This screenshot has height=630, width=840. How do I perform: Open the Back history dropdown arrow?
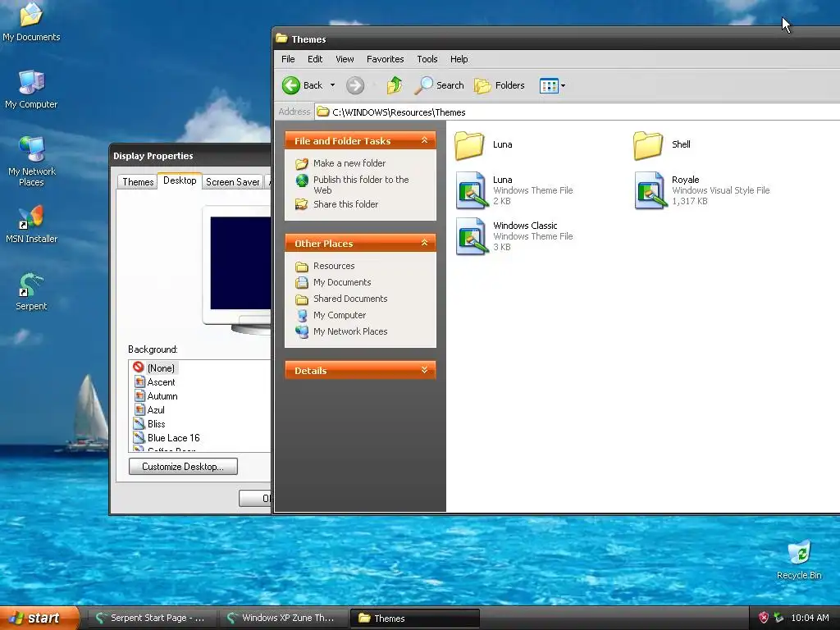333,85
